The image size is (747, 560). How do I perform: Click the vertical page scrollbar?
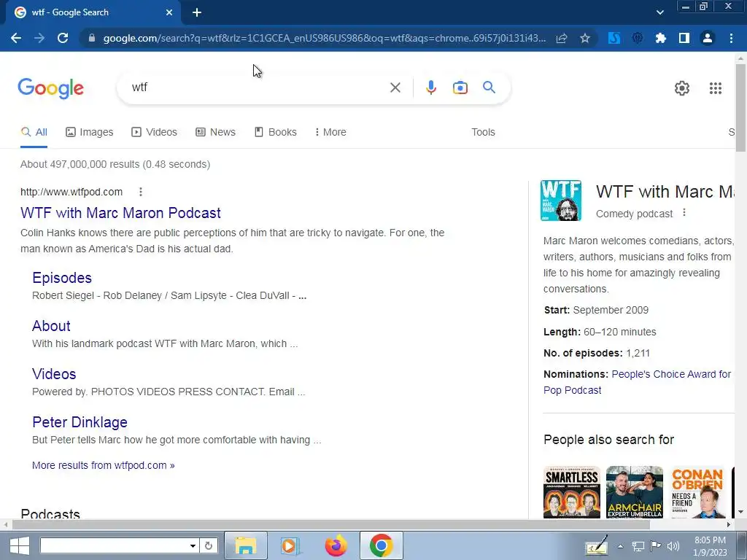741,107
